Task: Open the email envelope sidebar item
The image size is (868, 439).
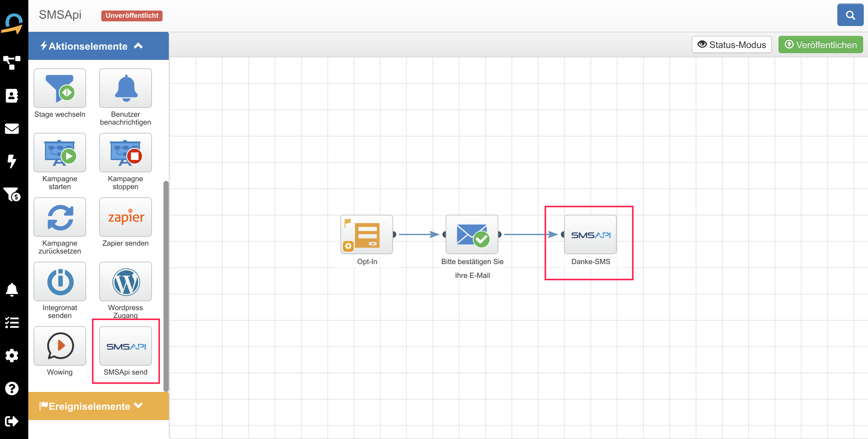Action: (12, 128)
